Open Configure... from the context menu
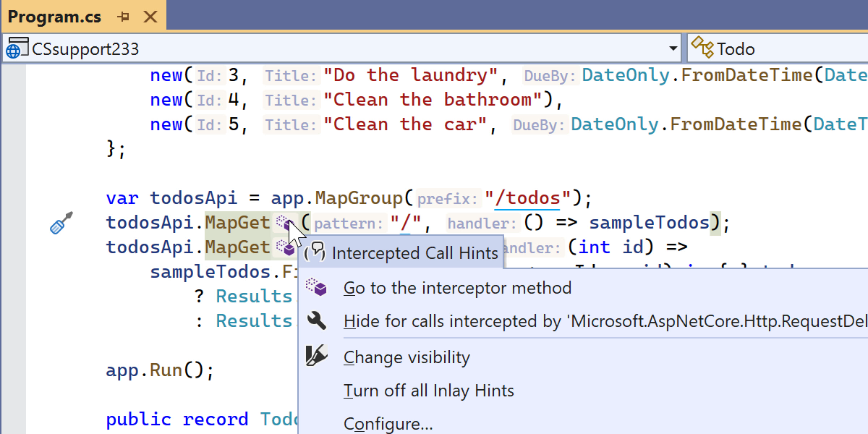Viewport: 868px width, 434px height. click(x=388, y=423)
